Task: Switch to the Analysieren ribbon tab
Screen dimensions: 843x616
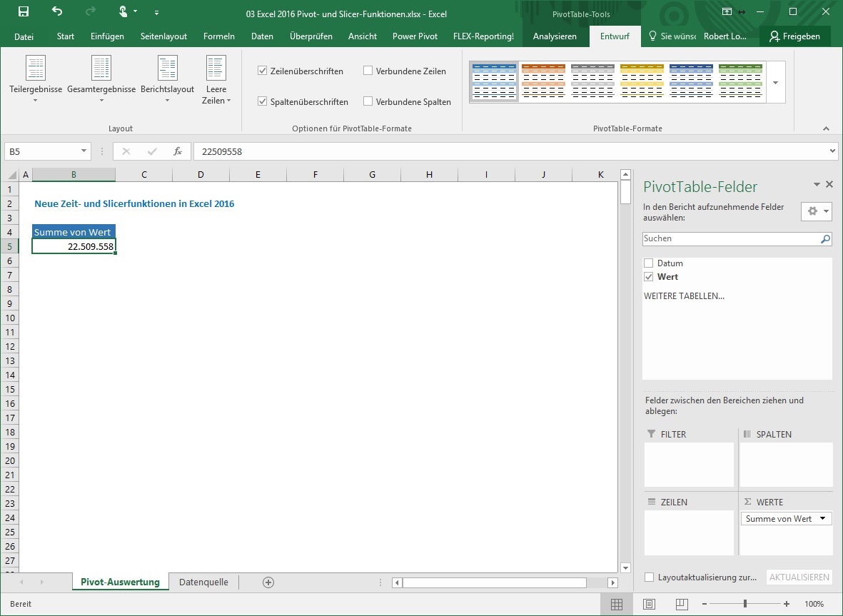Action: [x=555, y=36]
